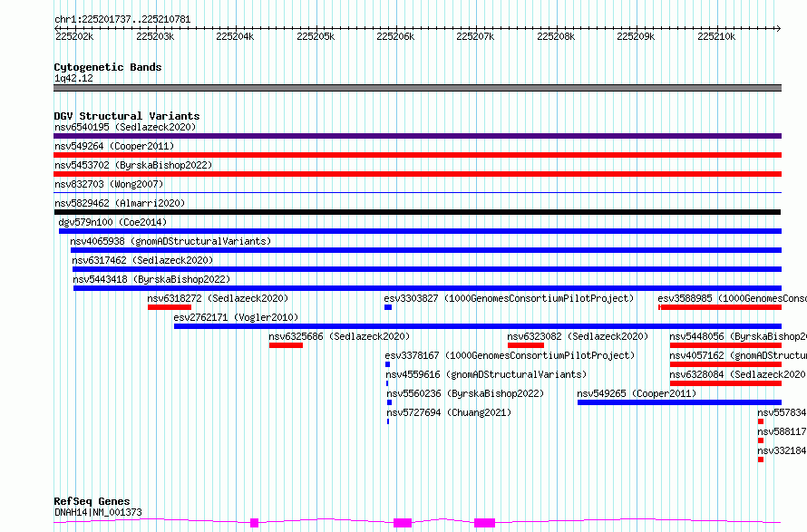Click the nsv5829462 (Almarri2020) label
This screenshot has height=532, width=807.
pyautogui.click(x=120, y=203)
